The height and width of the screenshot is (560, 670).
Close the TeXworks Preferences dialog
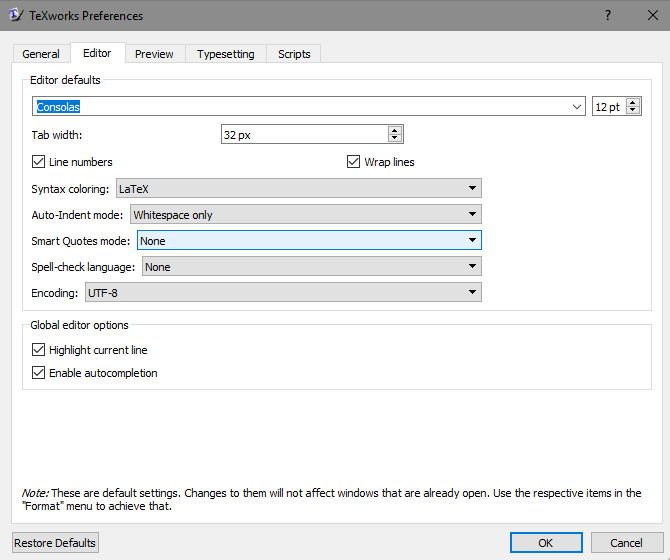[x=652, y=15]
